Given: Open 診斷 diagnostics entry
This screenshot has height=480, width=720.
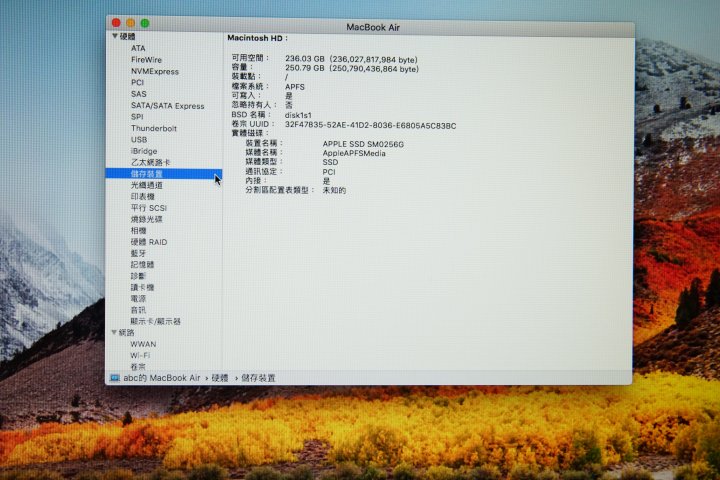Looking at the screenshot, I should pyautogui.click(x=138, y=276).
